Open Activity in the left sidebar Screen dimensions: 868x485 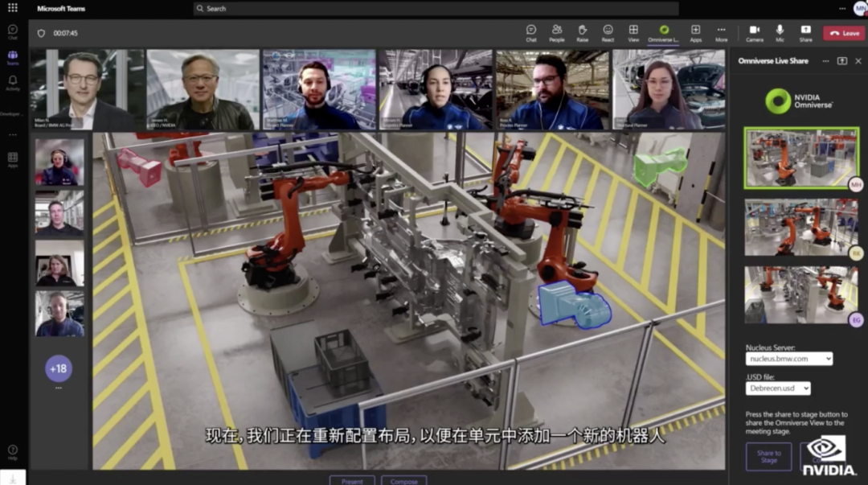coord(13,83)
